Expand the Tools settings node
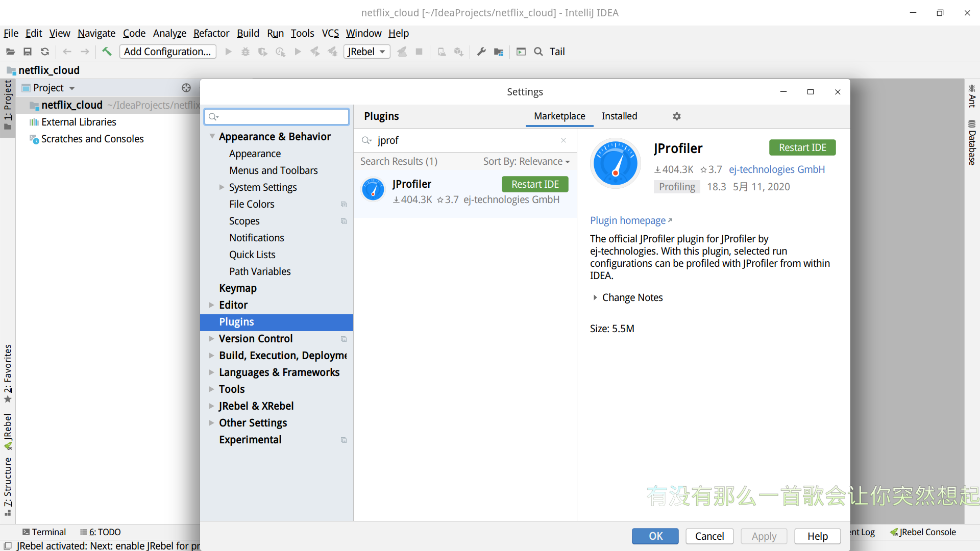The width and height of the screenshot is (980, 551). 211,389
